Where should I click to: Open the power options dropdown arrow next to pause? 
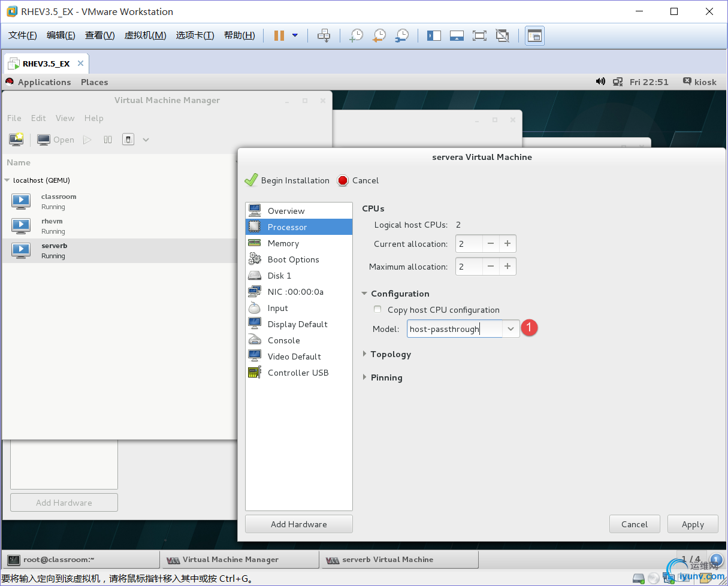[x=295, y=36]
